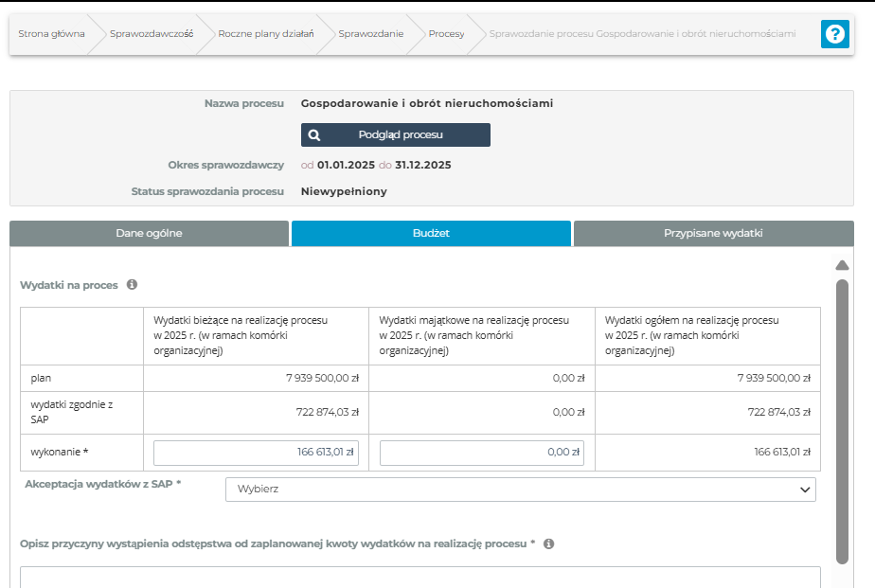Click the current process report breadcrumb
Image resolution: width=875 pixels, height=588 pixels.
pos(642,34)
